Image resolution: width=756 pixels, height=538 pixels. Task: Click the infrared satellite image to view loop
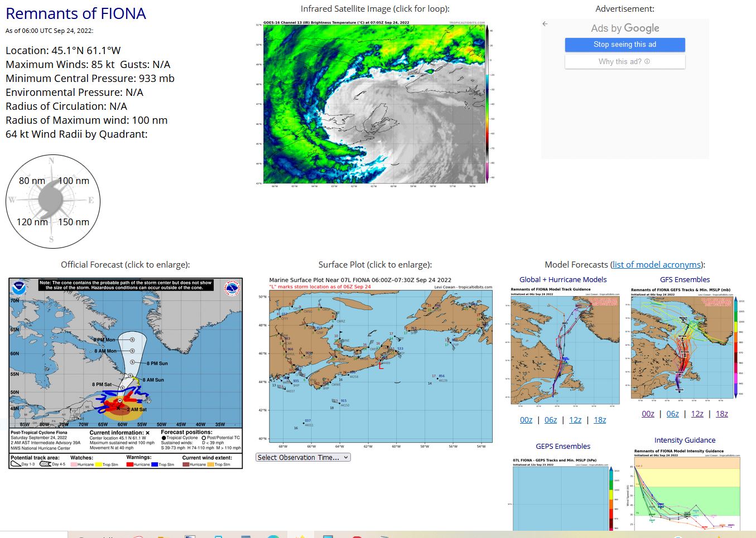374,103
